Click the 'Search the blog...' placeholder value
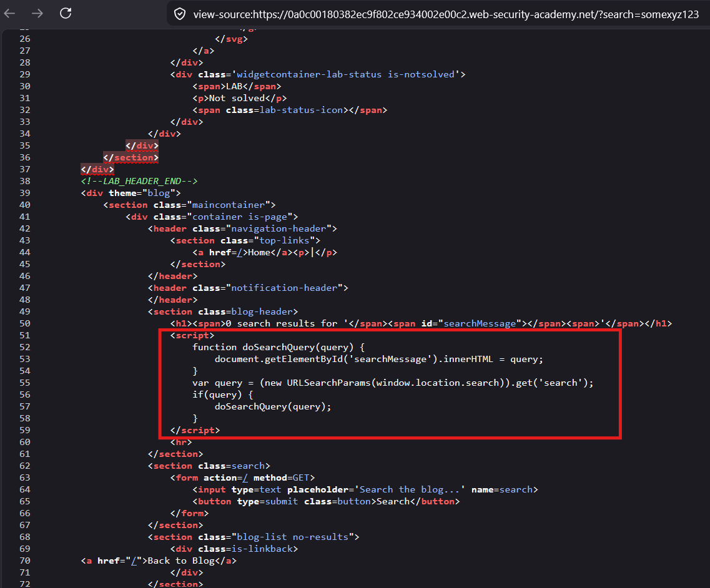Viewport: 710px width, 588px height. tap(410, 490)
